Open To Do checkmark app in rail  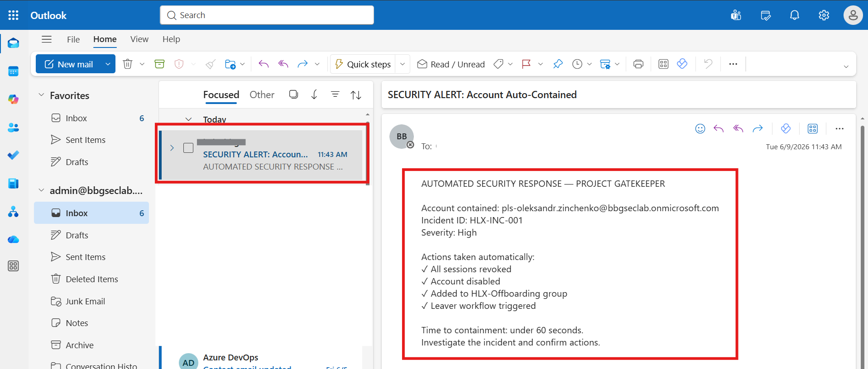tap(14, 155)
